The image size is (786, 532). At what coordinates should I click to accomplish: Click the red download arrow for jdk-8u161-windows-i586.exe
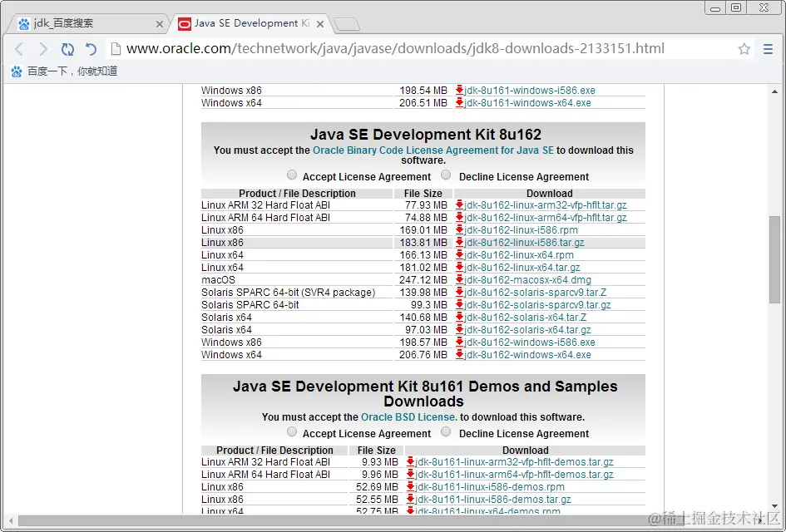click(459, 90)
